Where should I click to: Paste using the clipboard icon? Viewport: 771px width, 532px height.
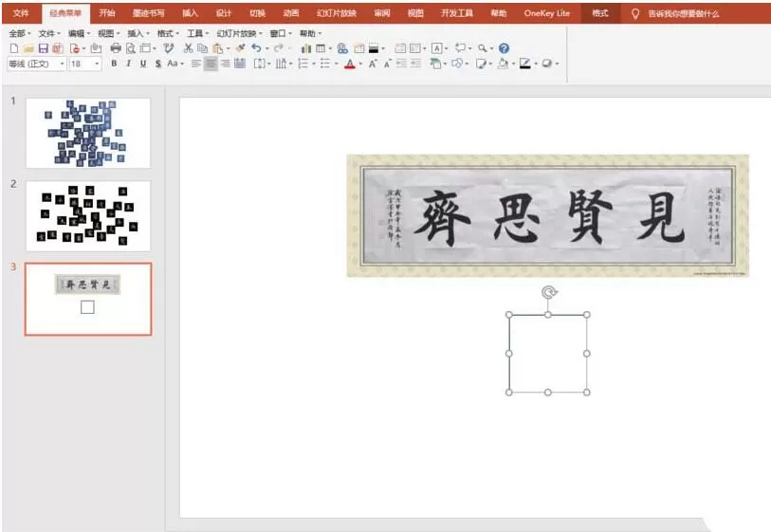[x=217, y=48]
